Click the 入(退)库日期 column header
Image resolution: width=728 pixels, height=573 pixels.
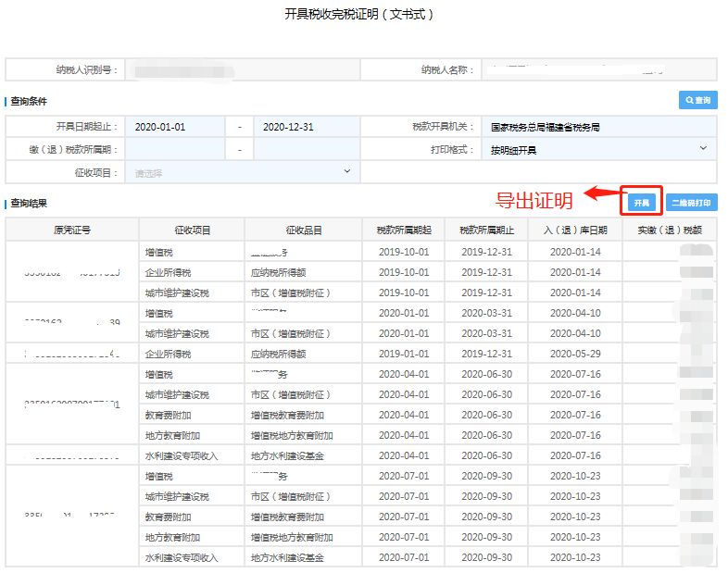coord(575,230)
